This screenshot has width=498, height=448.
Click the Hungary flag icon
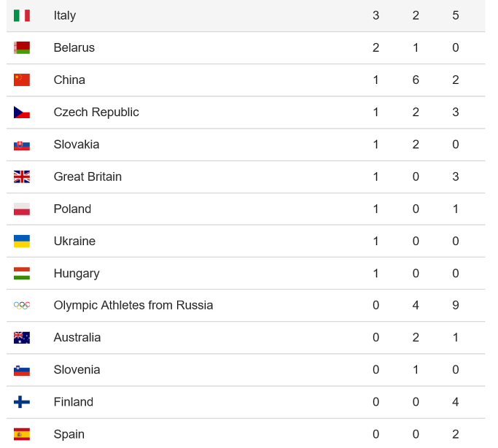pyautogui.click(x=22, y=273)
